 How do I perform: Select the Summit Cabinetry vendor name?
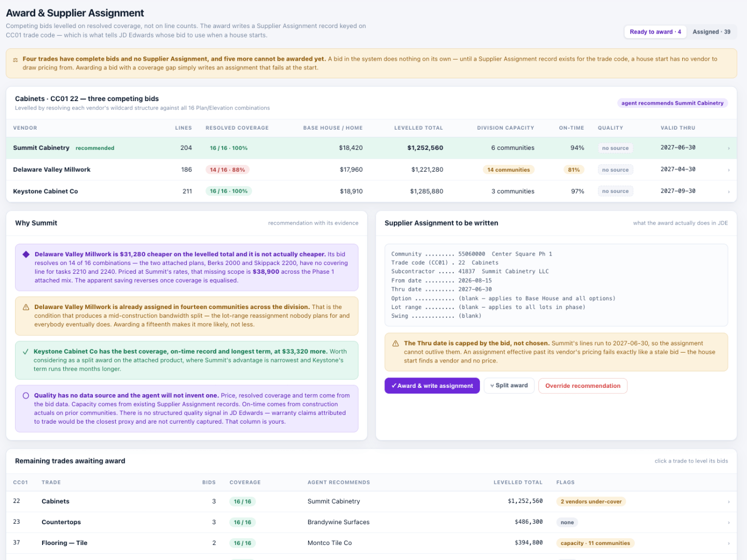[x=41, y=148]
